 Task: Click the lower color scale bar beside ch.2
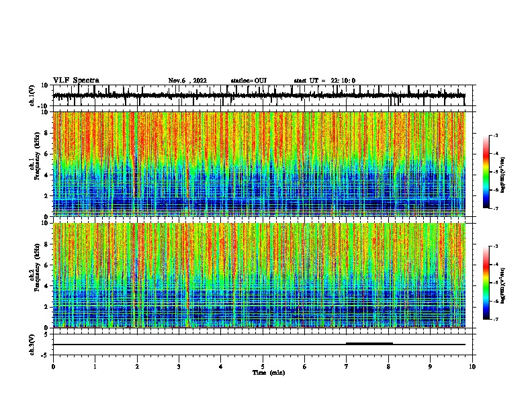pos(486,283)
